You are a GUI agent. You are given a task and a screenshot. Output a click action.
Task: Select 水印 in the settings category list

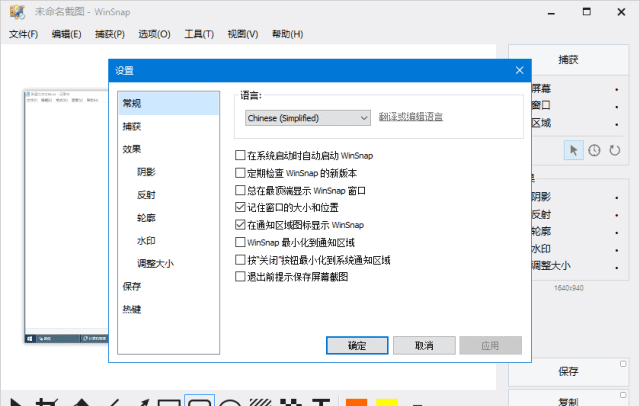coord(168,241)
